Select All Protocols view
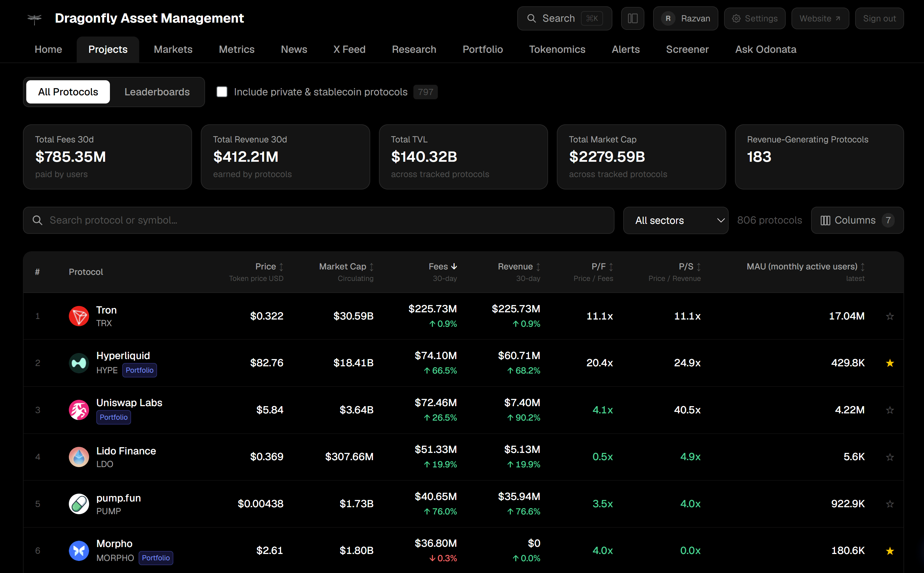 pos(68,92)
